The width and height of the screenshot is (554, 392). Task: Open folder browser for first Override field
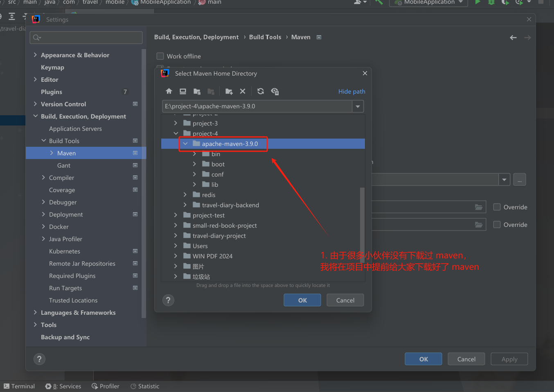(478, 207)
